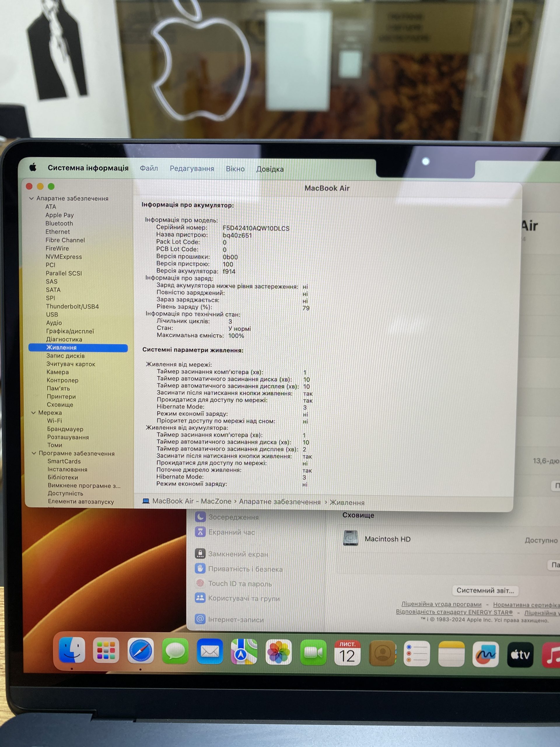Click serial number F5D42410AQW10DLCS
560x747 pixels.
click(x=256, y=228)
